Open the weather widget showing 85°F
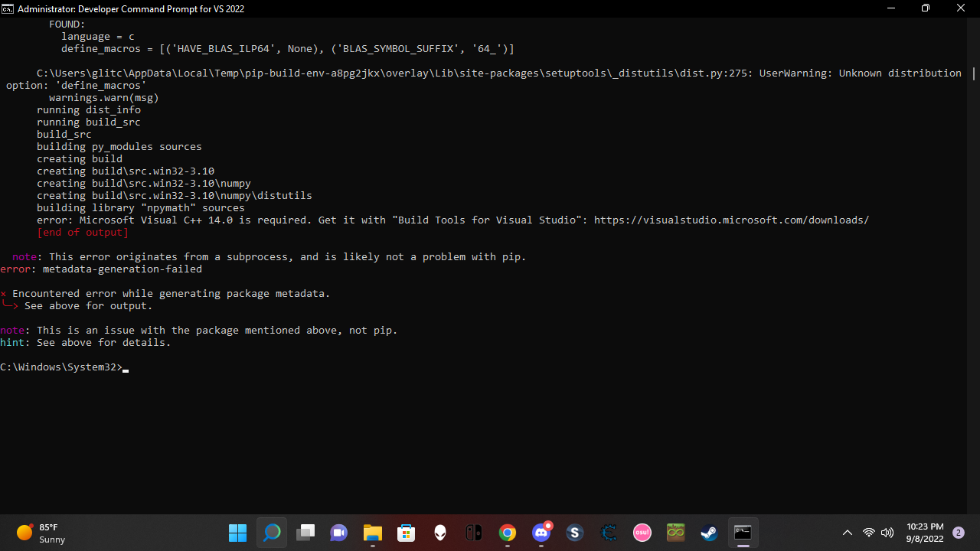980x551 pixels. (41, 533)
